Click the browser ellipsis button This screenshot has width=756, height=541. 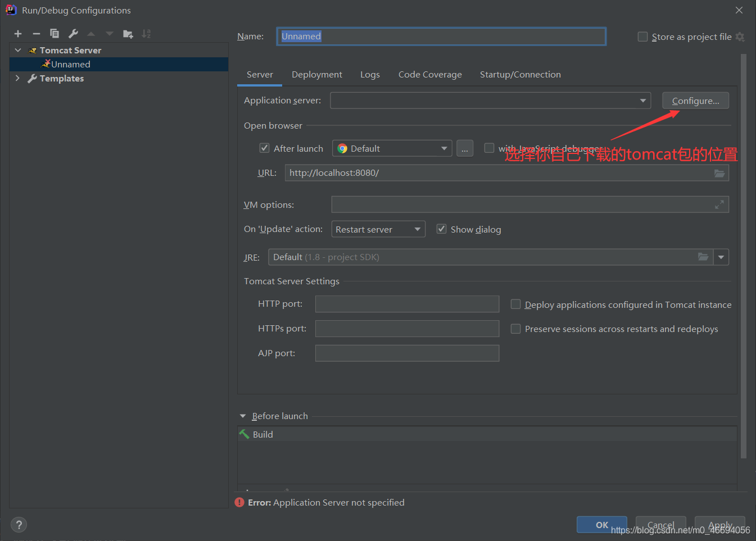465,148
